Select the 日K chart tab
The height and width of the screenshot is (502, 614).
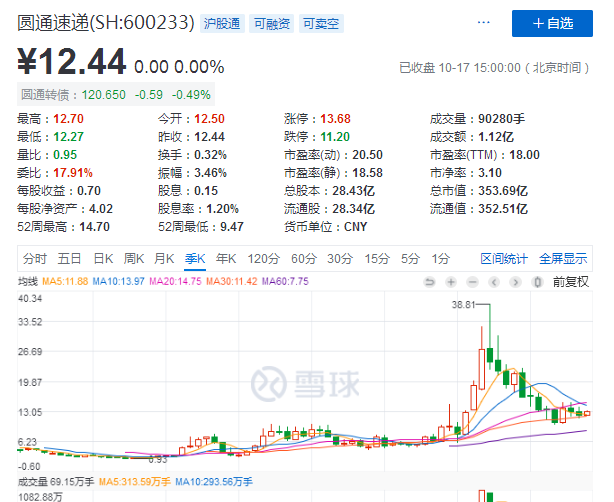tap(102, 259)
